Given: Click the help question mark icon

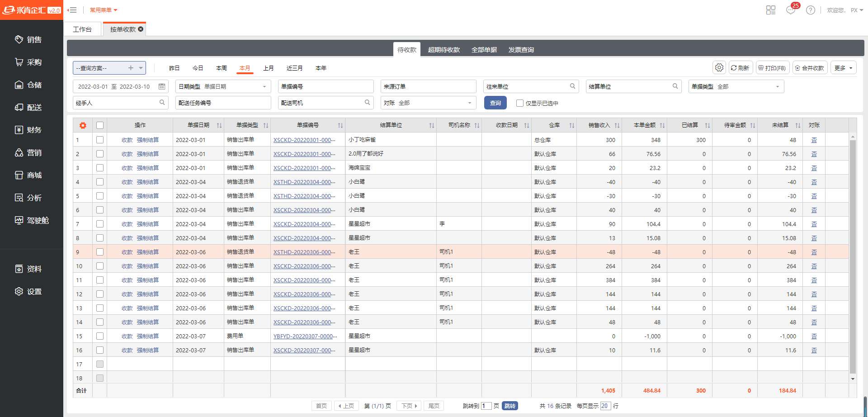Looking at the screenshot, I should point(811,10).
